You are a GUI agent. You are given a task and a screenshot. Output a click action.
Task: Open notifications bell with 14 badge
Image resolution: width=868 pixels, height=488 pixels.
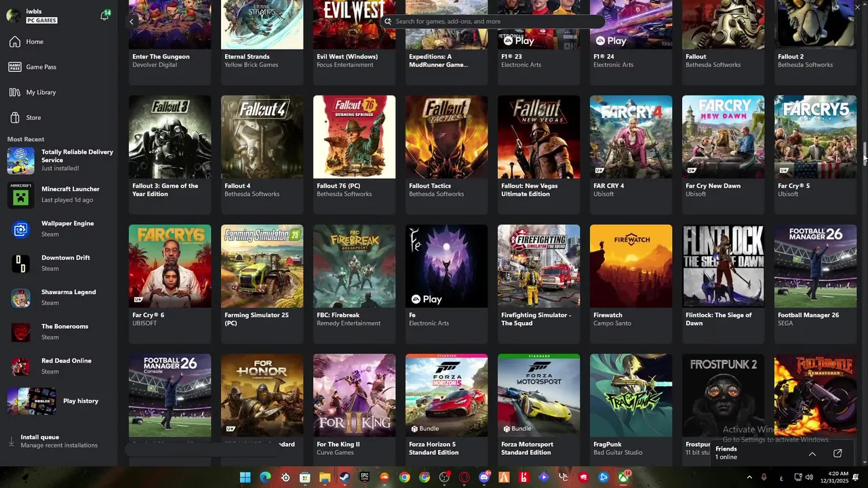(x=104, y=15)
